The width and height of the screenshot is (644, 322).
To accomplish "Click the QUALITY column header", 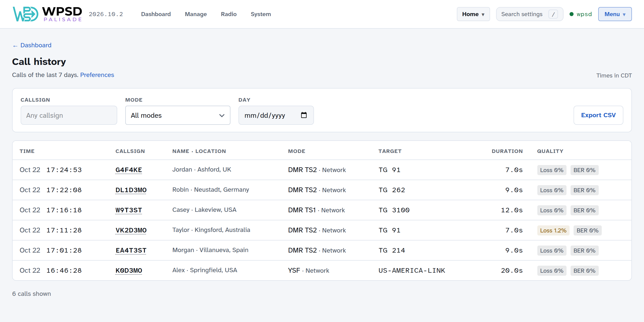I will tap(550, 151).
